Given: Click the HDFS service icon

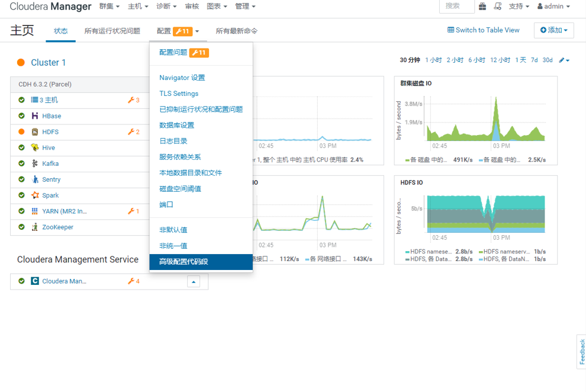Looking at the screenshot, I should point(35,131).
